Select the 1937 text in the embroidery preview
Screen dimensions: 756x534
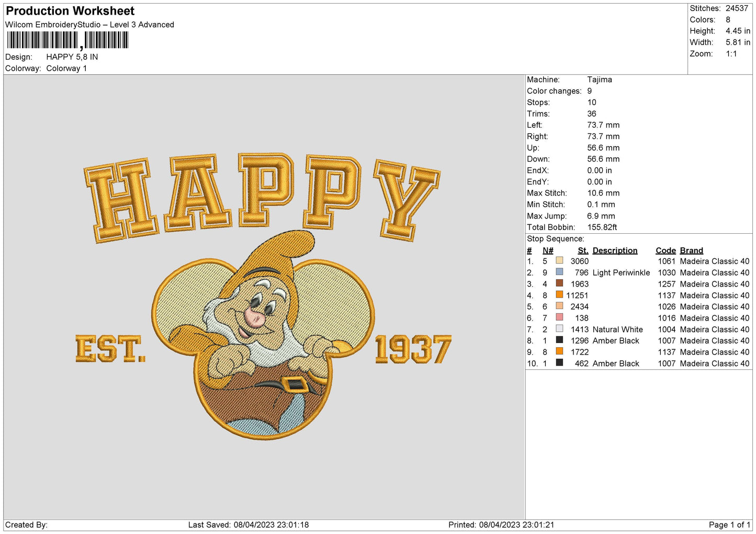tap(413, 349)
